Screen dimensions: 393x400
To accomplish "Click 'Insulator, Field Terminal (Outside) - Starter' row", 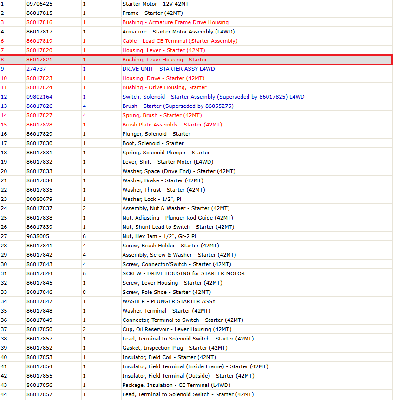I will [x=196, y=376].
